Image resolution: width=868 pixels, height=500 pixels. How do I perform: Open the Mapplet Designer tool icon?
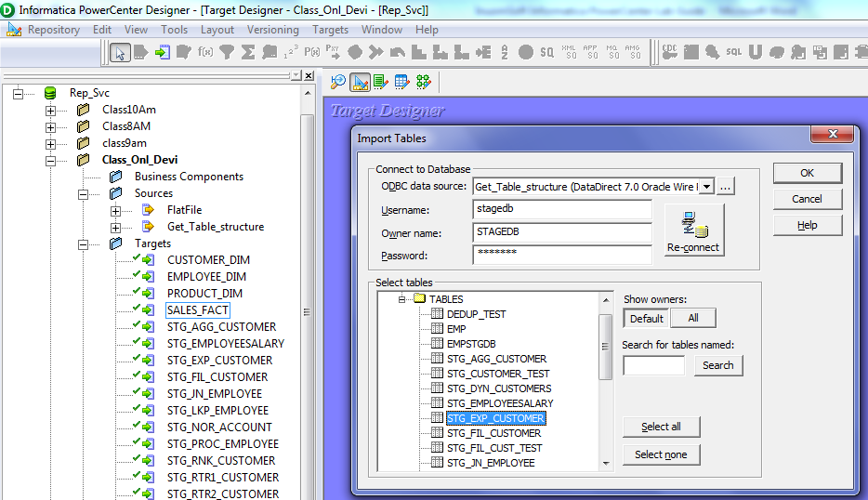401,82
